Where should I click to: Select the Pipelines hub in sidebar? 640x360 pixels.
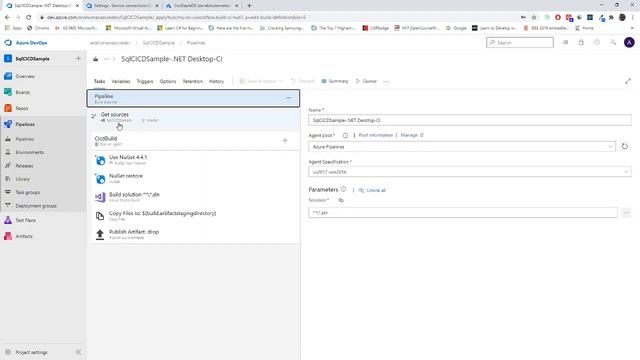(x=25, y=124)
